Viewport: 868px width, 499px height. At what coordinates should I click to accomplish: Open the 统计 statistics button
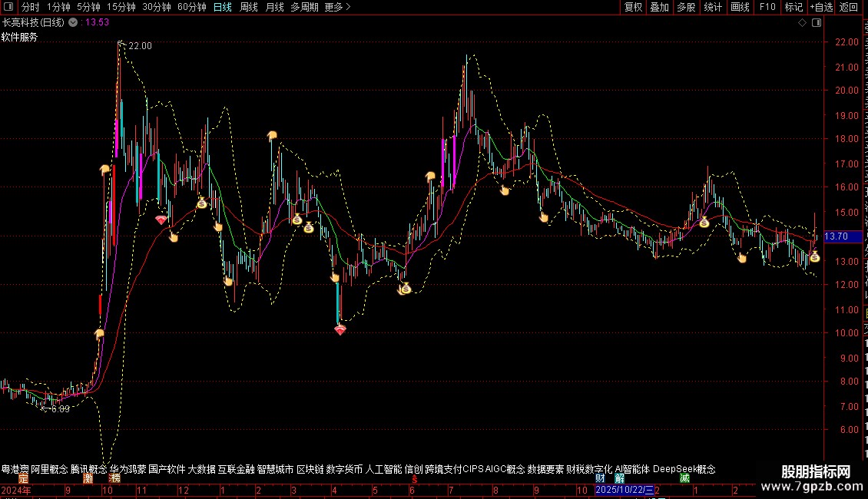click(713, 7)
